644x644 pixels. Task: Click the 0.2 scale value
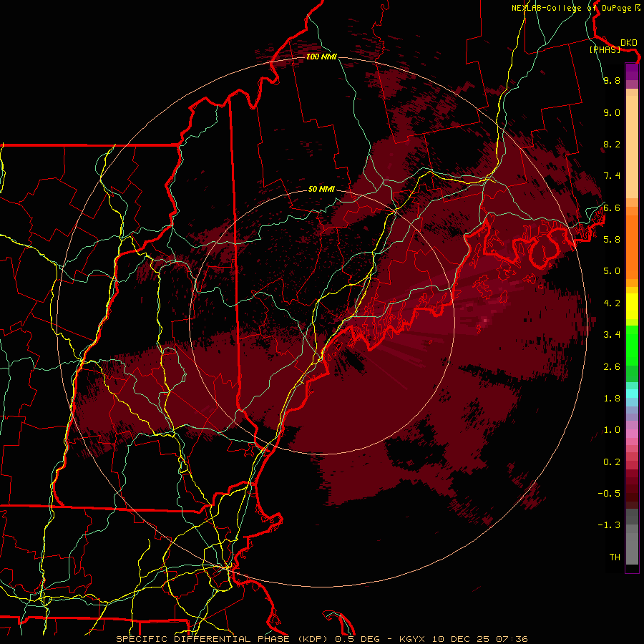[x=612, y=462]
